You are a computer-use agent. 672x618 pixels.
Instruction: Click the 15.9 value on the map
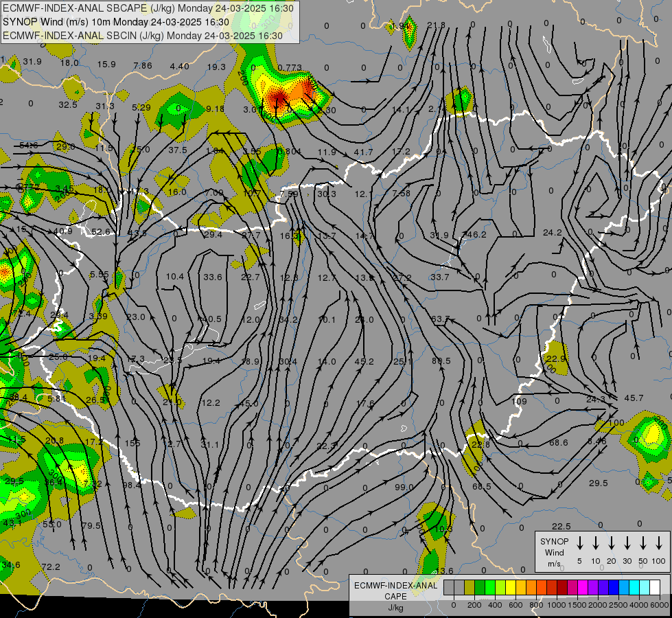106,65
